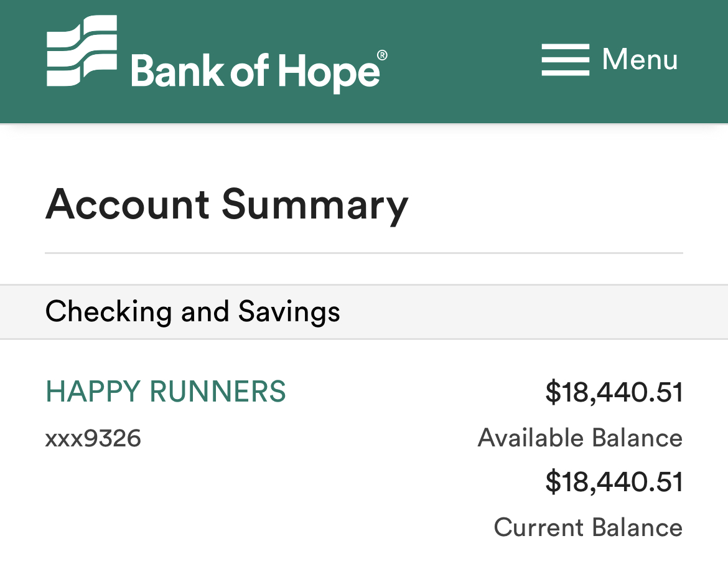Click the Bank of Hope wave logo icon
Image resolution: width=728 pixels, height=579 pixels.
[82, 51]
